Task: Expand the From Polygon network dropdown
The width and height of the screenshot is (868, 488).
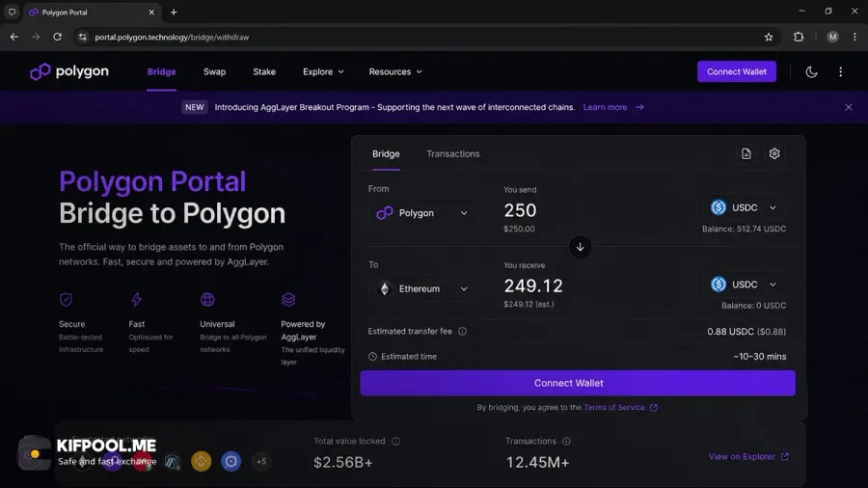Action: [422, 213]
